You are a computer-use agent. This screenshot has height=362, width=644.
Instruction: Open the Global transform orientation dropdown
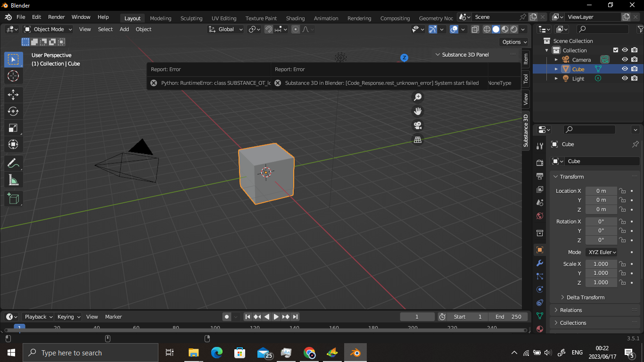click(x=225, y=29)
